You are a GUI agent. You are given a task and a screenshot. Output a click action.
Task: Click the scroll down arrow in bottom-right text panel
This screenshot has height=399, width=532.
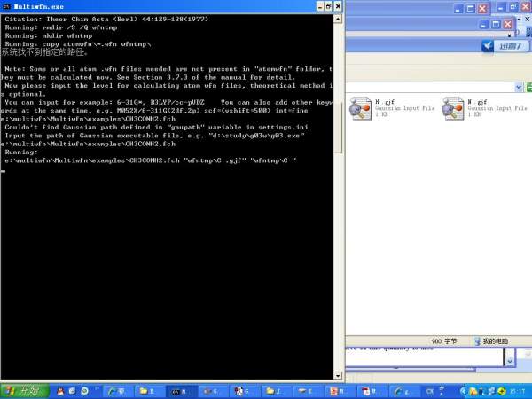(510, 362)
